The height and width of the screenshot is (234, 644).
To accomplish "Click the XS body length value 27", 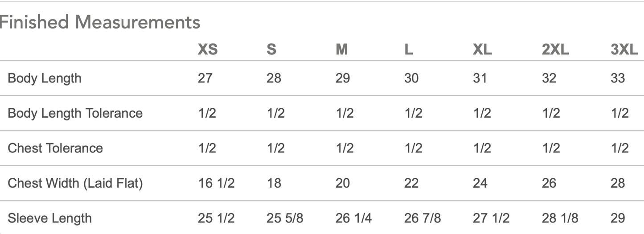I will click(205, 78).
